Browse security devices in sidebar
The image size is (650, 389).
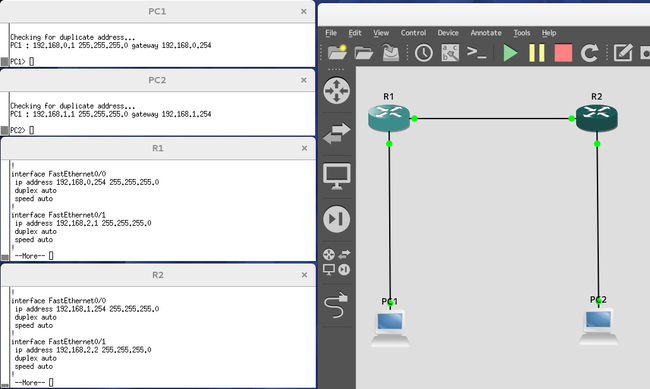click(x=337, y=219)
